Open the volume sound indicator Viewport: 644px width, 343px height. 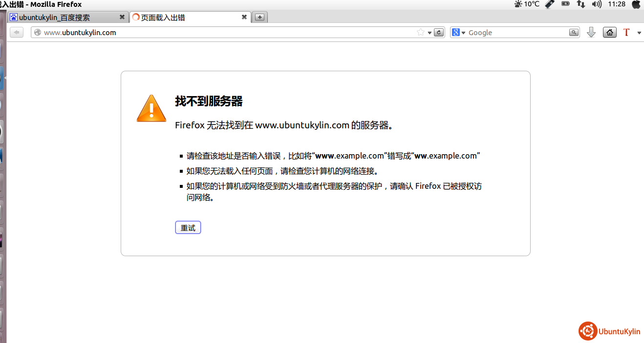point(597,4)
